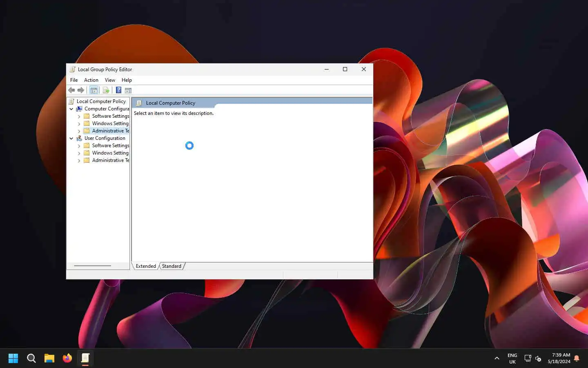
Task: Click the folder icon of Windows Settings under Computer Configuration
Action: pyautogui.click(x=87, y=123)
